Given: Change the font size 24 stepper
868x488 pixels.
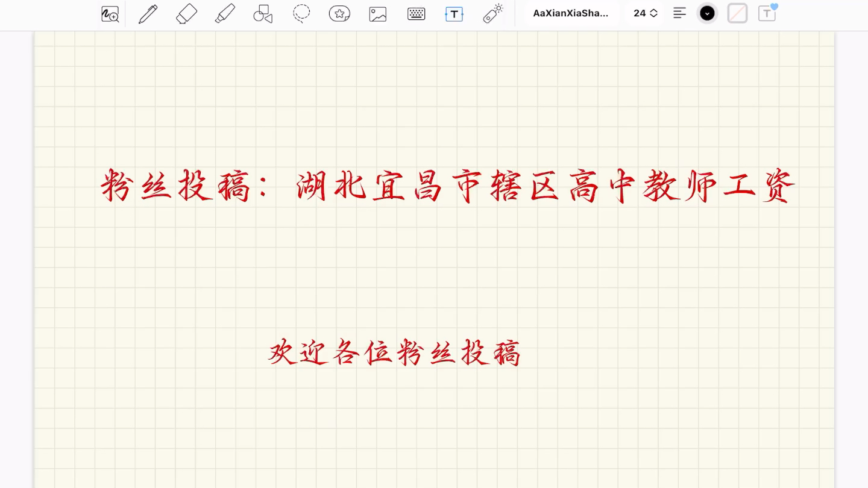Looking at the screenshot, I should 646,13.
